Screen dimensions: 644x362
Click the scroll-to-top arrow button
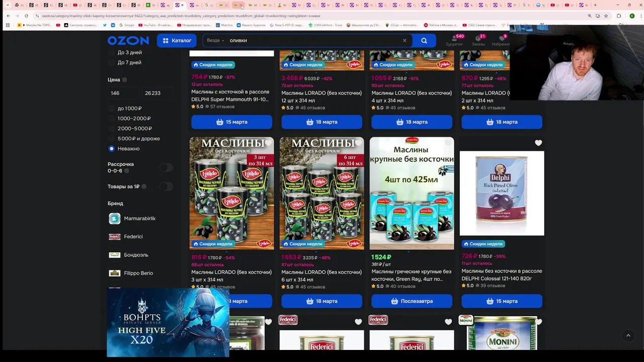pos(628,335)
